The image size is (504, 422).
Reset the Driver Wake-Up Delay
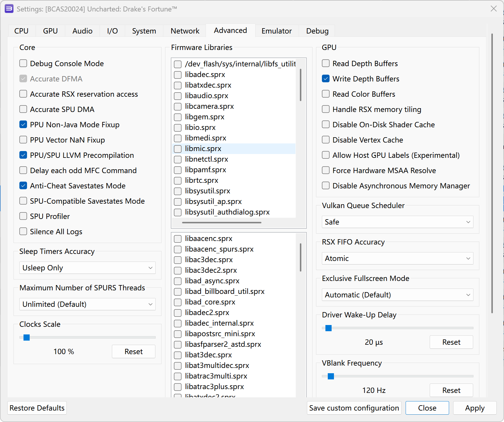tap(451, 342)
